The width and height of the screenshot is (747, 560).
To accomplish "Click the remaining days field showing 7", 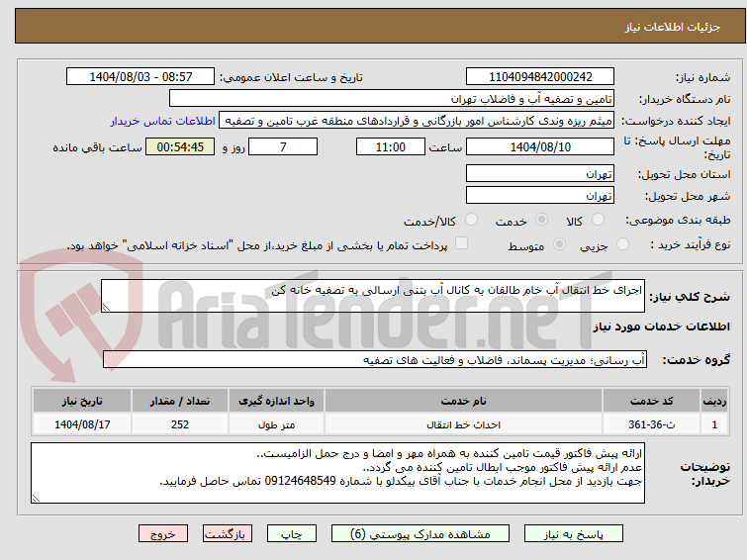I will (x=283, y=146).
